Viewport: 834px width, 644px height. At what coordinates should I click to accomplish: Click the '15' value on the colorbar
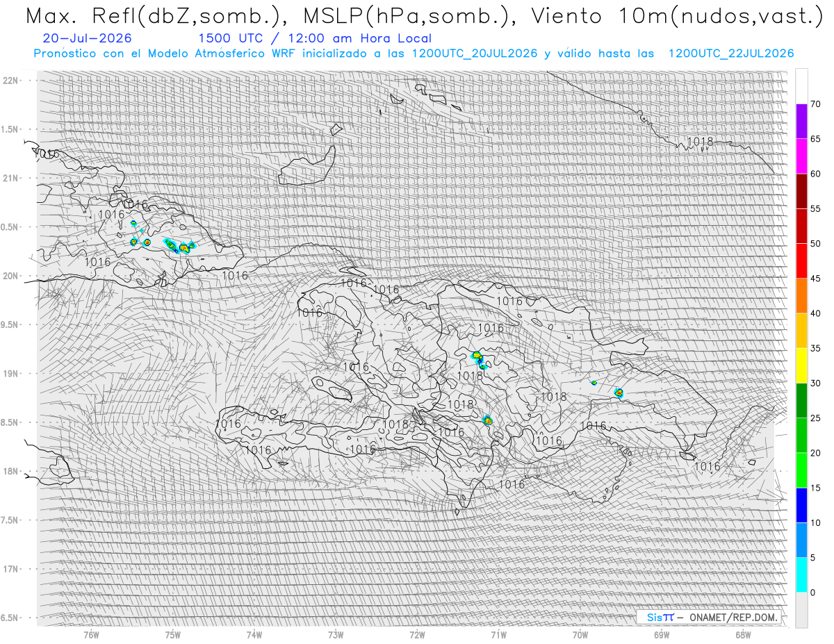tap(816, 488)
